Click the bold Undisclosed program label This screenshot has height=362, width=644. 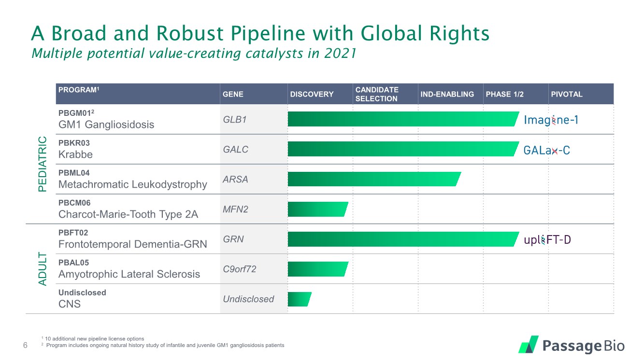tap(82, 292)
